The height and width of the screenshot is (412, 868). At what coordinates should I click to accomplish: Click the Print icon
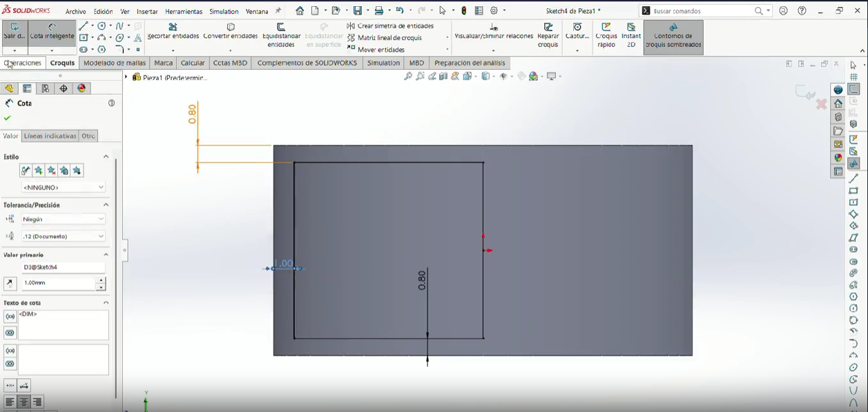[x=378, y=11]
